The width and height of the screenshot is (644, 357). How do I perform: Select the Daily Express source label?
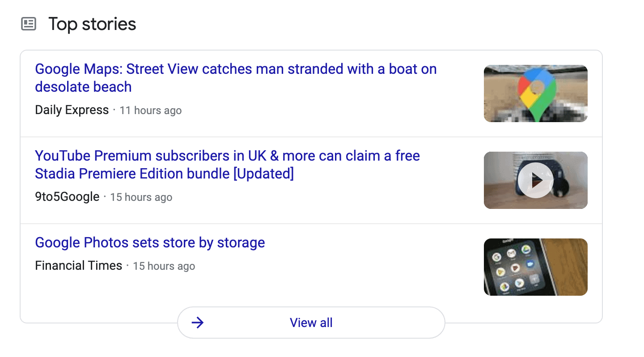(72, 110)
